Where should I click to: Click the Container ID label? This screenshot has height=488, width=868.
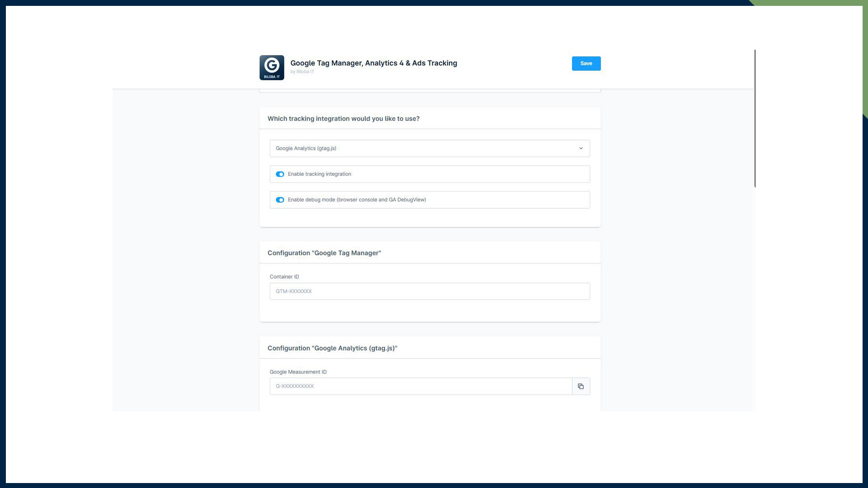(x=284, y=277)
